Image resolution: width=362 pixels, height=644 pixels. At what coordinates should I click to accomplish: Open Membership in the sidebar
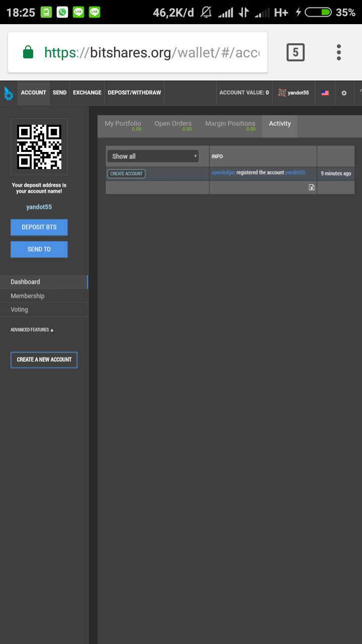[x=44, y=296]
